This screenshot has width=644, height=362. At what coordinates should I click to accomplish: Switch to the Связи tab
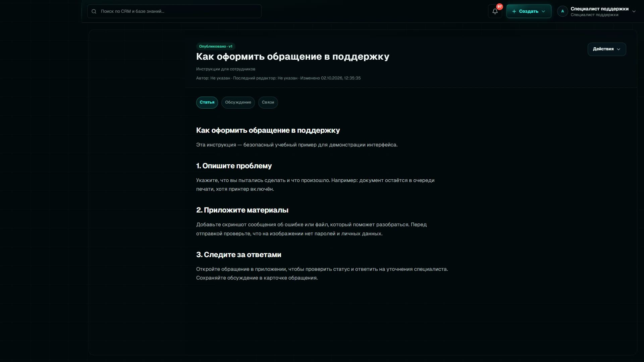pyautogui.click(x=268, y=102)
